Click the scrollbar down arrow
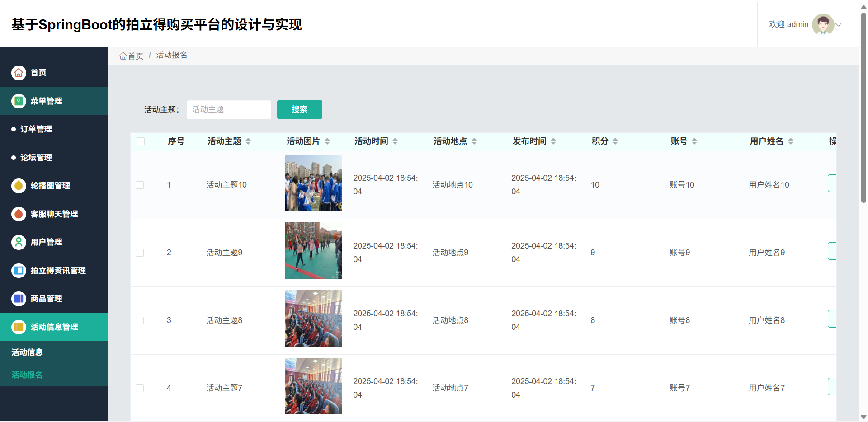This screenshot has width=868, height=422. pyautogui.click(x=863, y=417)
